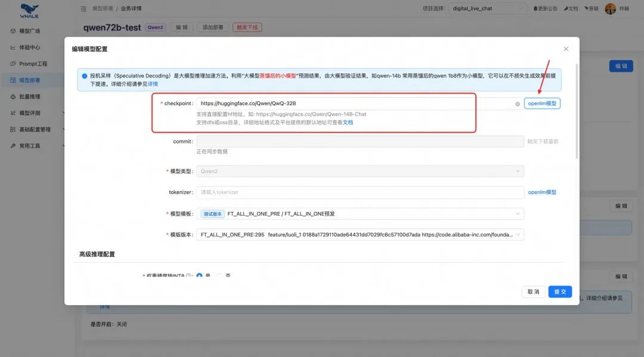The width and height of the screenshot is (644, 357).
Task: Clear the checkpoint input using the x icon
Action: (517, 103)
